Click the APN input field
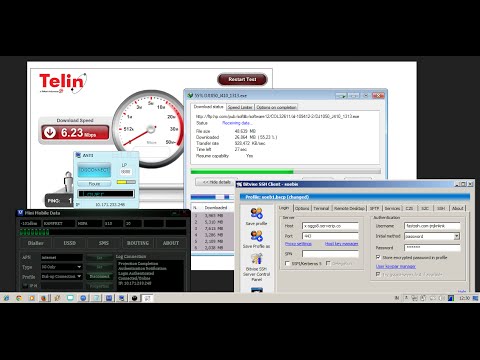 click(x=62, y=257)
